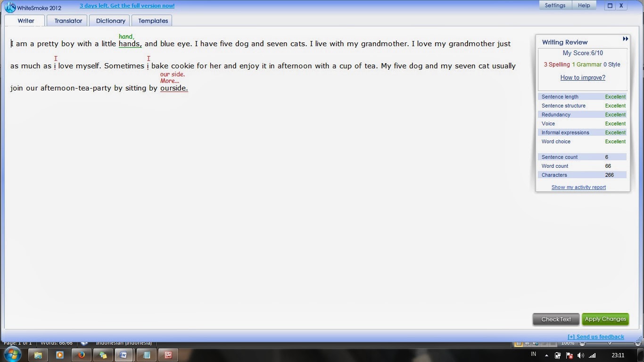
Task: Click the Check Text button
Action: 556,319
